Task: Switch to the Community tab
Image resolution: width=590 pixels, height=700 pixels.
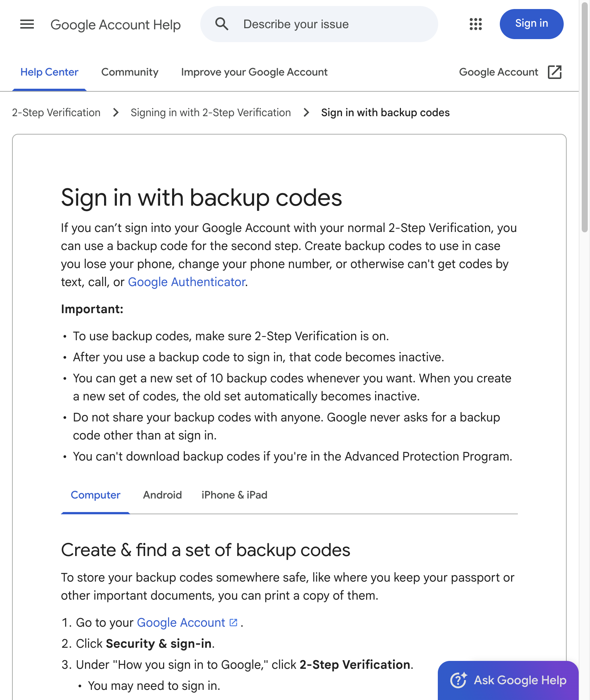Action: tap(130, 72)
